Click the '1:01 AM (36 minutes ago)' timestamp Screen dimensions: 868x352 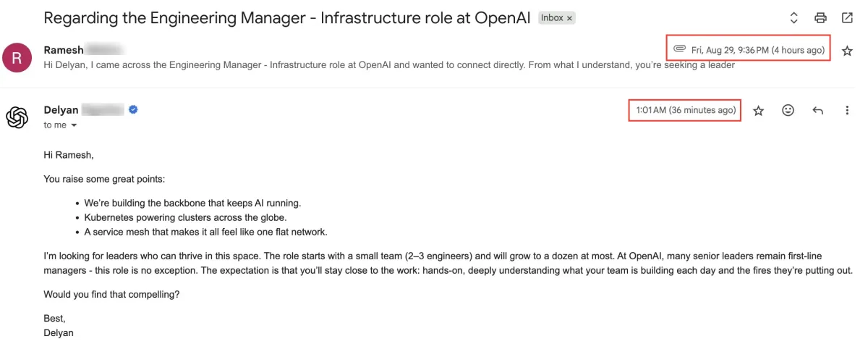tap(686, 110)
